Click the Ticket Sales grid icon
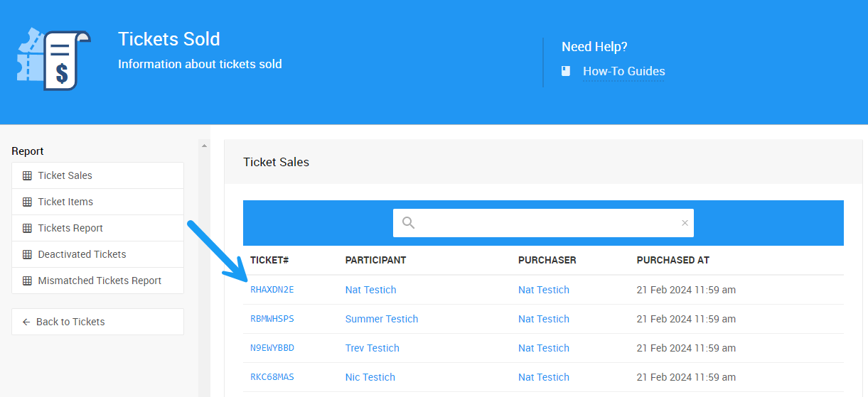 [x=27, y=175]
